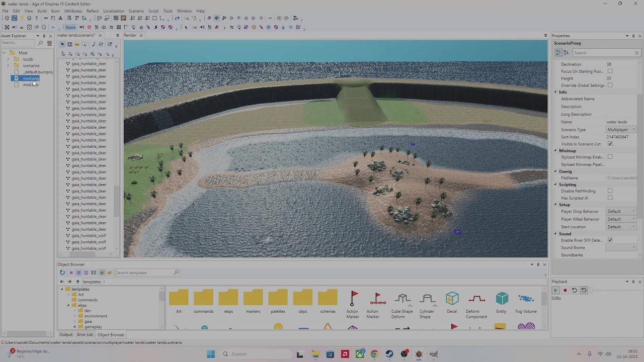Enable Stylized Minimap checkbox

[x=610, y=157]
